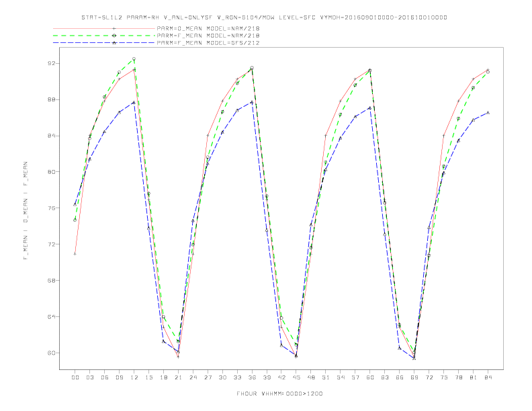Screen dimensions: 532x411
Task: Click the x-axis tick label 00
Action: coord(75,377)
